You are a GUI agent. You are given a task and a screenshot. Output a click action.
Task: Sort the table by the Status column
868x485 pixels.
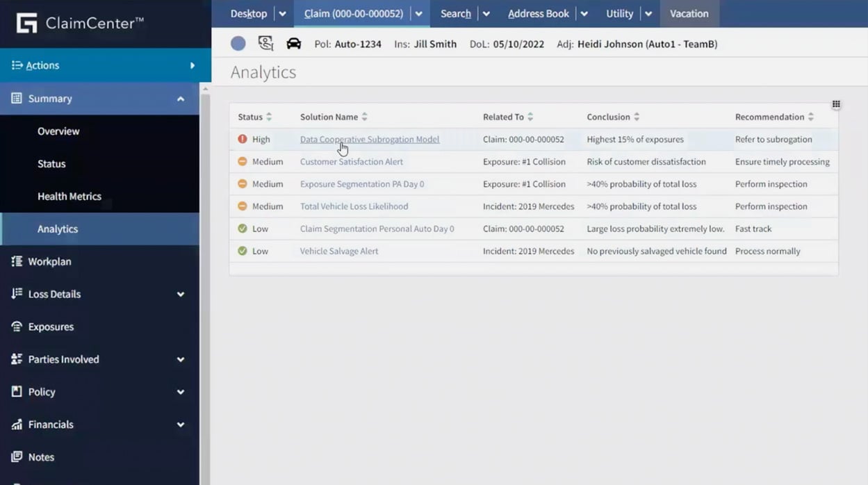coord(268,116)
